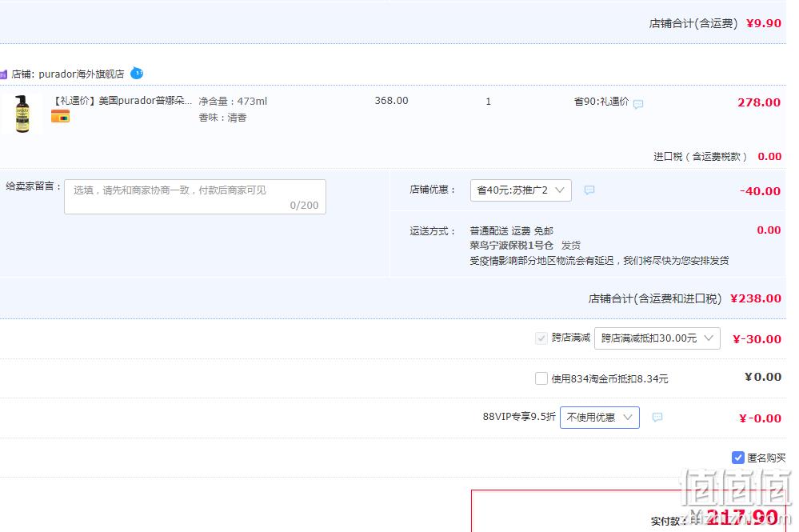799x532 pixels.
Task: Click the 进口税（含运费税款） label
Action: point(700,157)
